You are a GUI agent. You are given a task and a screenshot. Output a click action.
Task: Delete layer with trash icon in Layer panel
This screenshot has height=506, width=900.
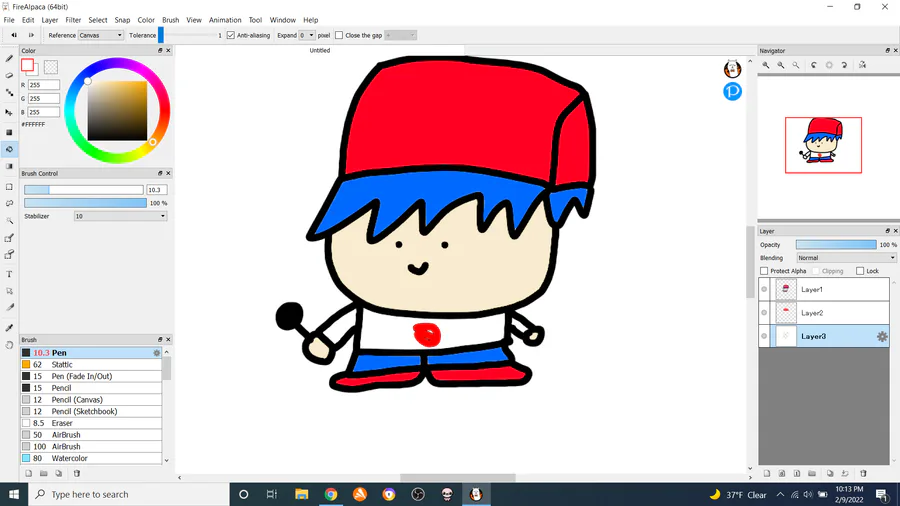coord(863,473)
